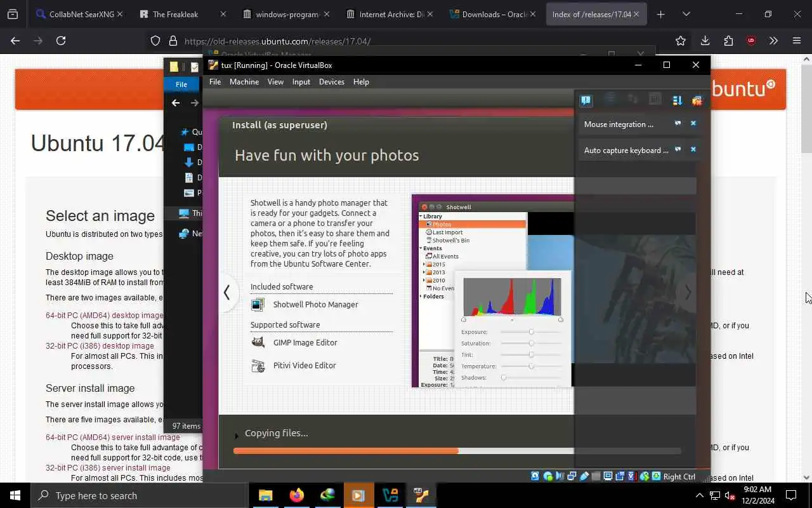This screenshot has width=812, height=508.
Task: Open 32-bit PC (i386) desktop image link
Action: [x=100, y=345]
